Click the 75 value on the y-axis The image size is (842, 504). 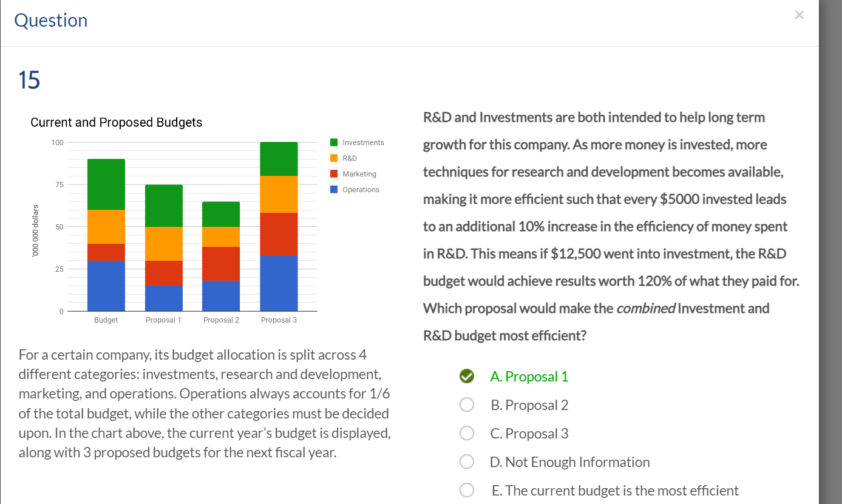[x=59, y=184]
